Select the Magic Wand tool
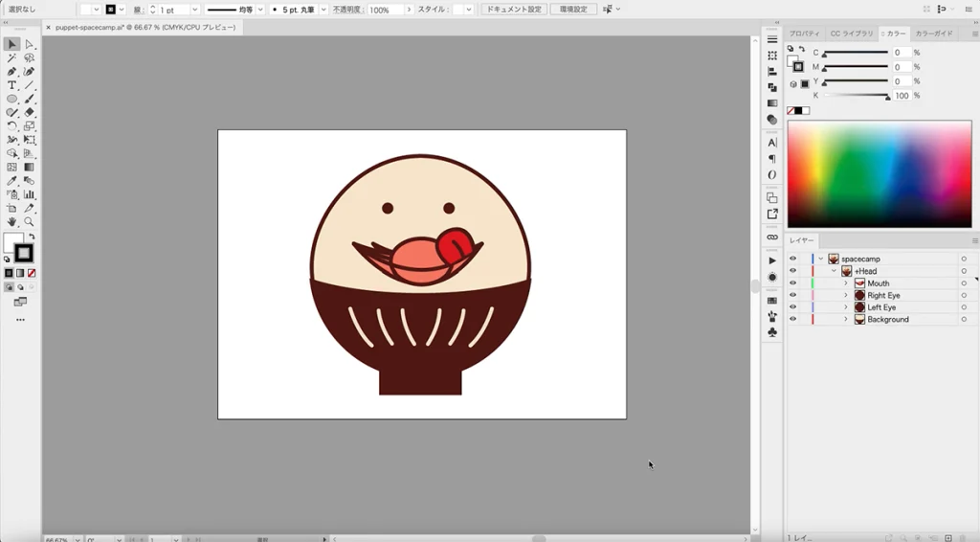Viewport: 980px width, 542px height. (12, 57)
